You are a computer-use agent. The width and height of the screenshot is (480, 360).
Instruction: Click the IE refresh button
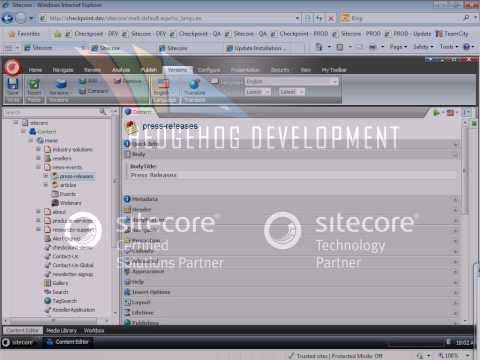319,18
